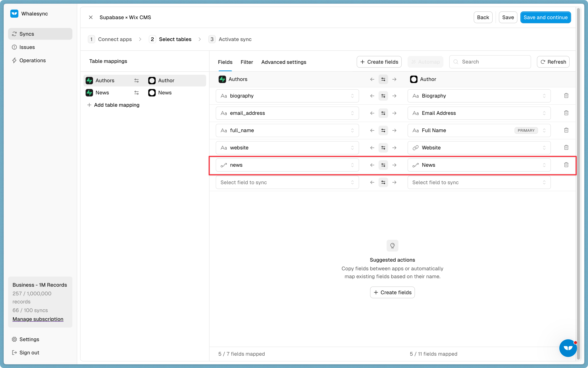588x368 pixels.
Task: Delete the email_address field mapping
Action: [566, 113]
